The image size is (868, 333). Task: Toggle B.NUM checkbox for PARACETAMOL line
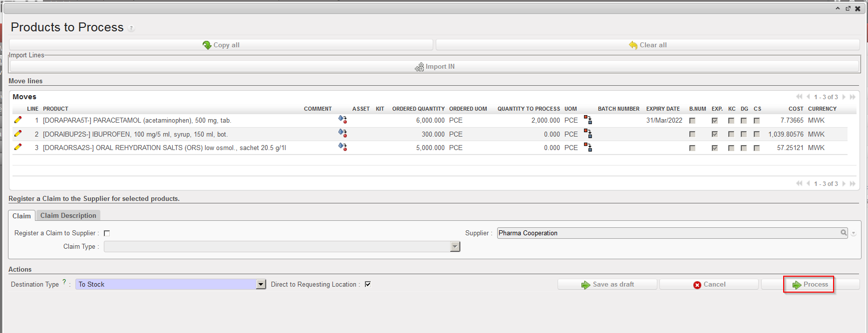coord(692,121)
